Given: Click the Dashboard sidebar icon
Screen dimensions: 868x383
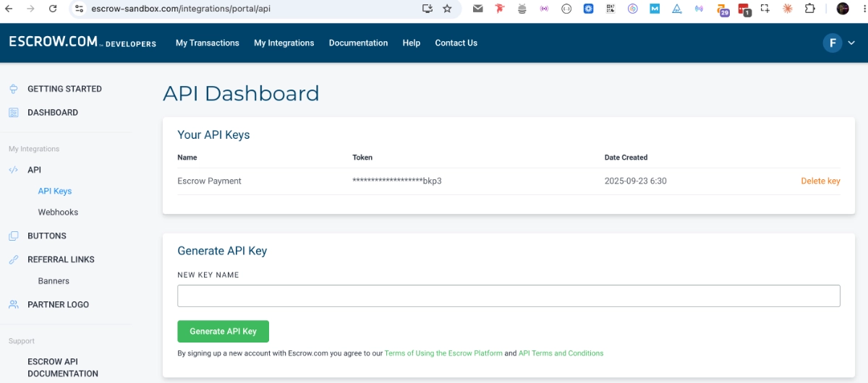Looking at the screenshot, I should (14, 113).
